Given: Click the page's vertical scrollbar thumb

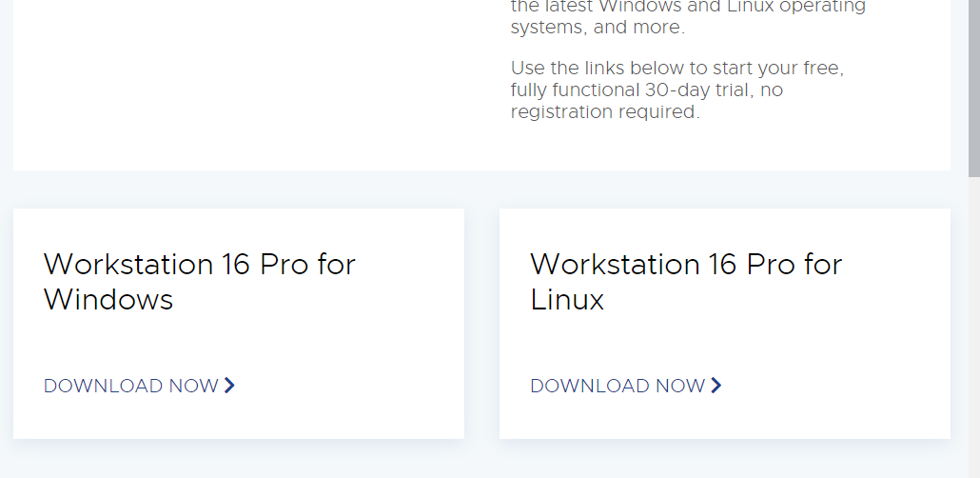Looking at the screenshot, I should [973, 88].
